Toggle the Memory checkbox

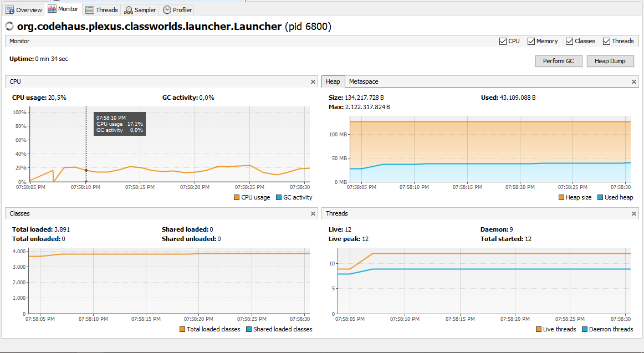click(531, 41)
